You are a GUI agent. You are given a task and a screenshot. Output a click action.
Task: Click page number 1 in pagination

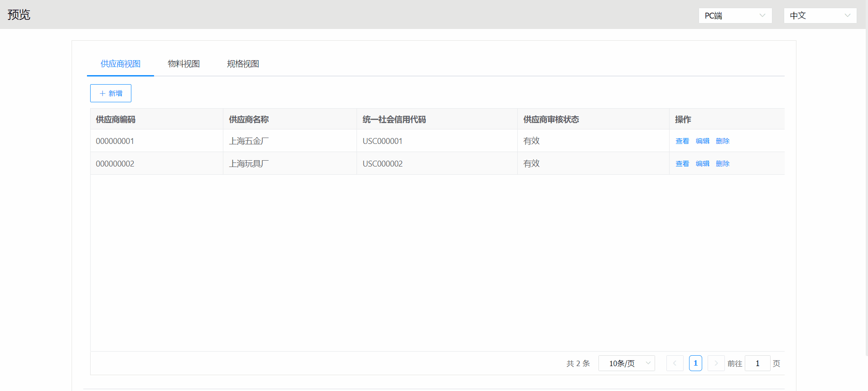[x=695, y=363]
